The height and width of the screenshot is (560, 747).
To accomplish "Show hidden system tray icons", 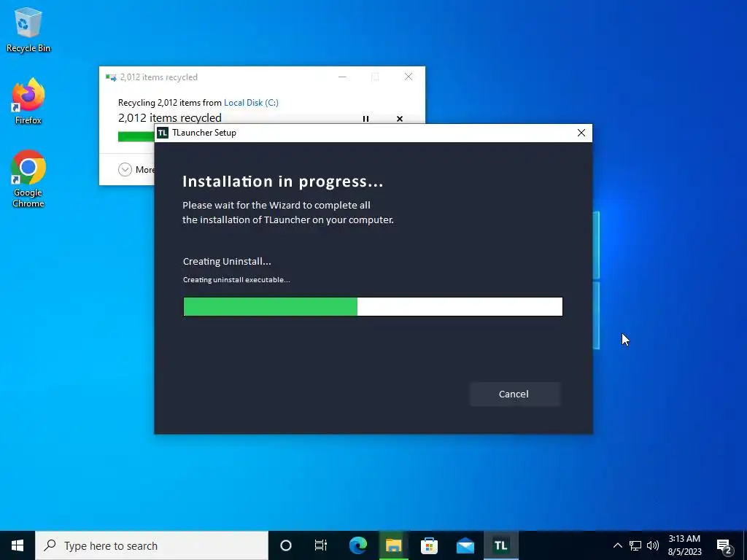I will pyautogui.click(x=617, y=545).
